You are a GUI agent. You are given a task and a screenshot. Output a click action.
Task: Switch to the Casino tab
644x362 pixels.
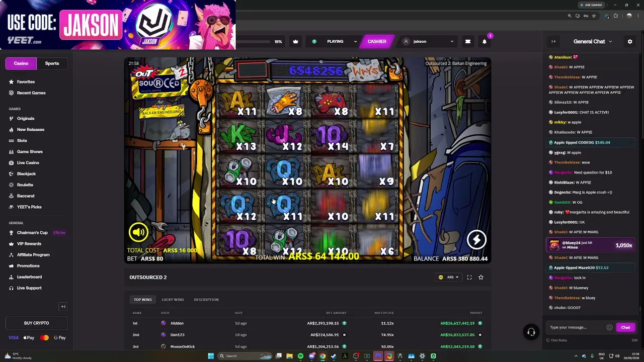[x=21, y=63]
